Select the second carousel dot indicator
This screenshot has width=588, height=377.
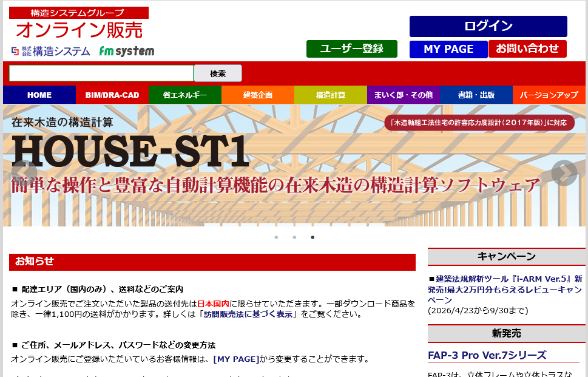pos(294,237)
